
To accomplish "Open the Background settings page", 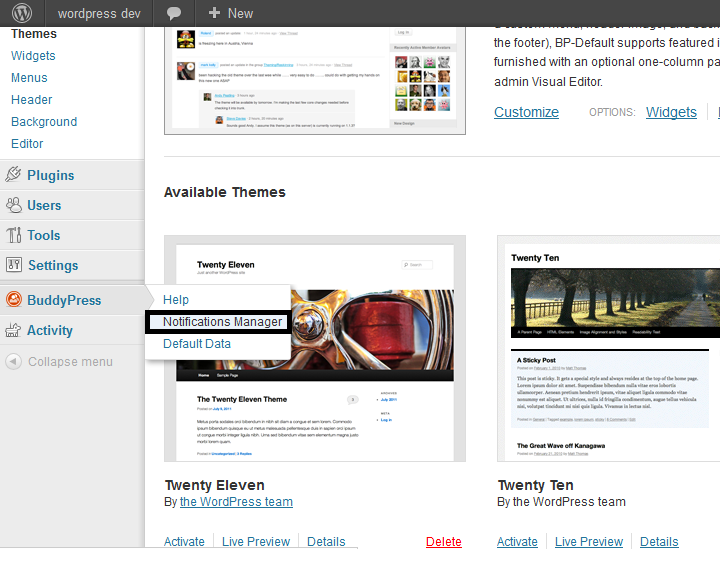I will [44, 122].
